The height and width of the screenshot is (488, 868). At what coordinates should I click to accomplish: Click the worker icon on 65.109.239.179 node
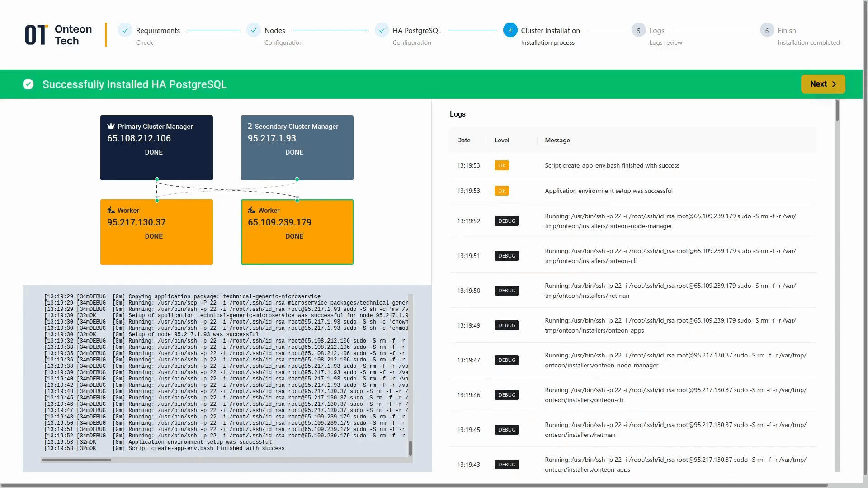[x=251, y=210]
